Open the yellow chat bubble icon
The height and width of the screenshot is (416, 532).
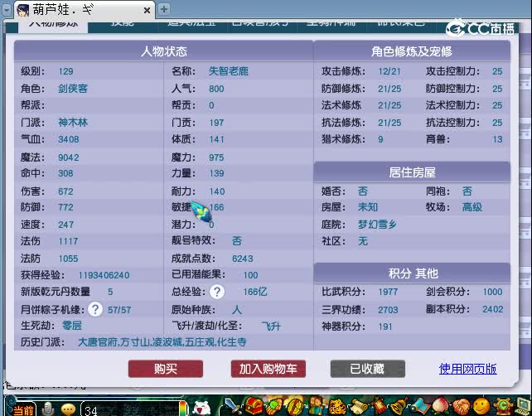click(68, 409)
